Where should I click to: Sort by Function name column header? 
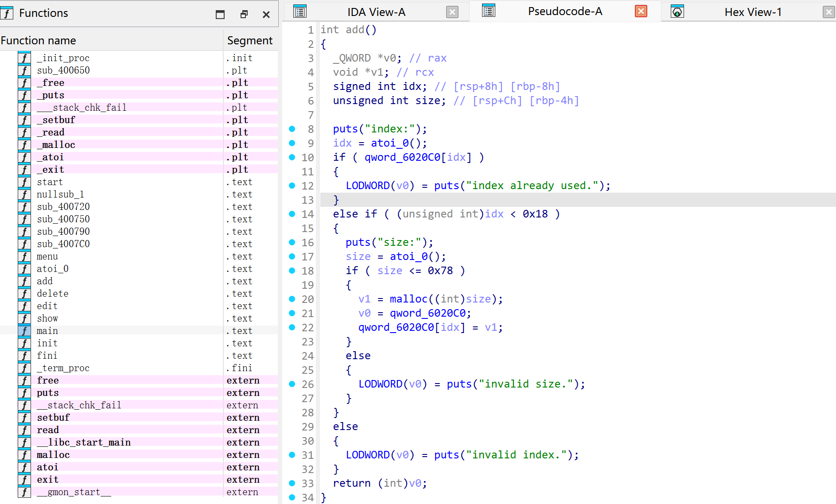coord(111,40)
